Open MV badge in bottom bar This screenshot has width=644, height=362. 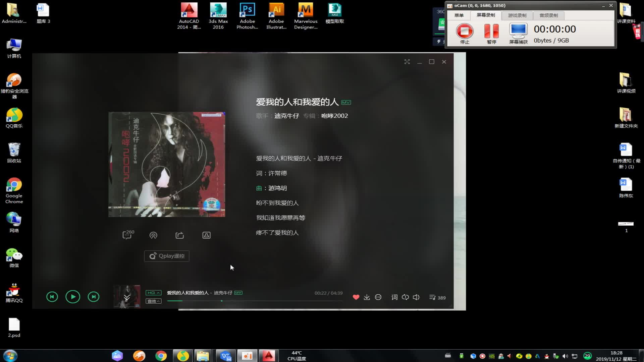pos(238,293)
